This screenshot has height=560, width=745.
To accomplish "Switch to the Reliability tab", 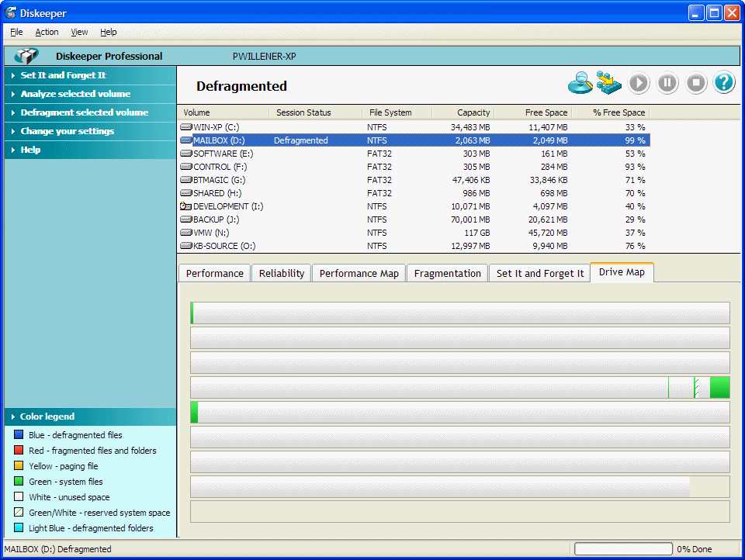I will 281,273.
